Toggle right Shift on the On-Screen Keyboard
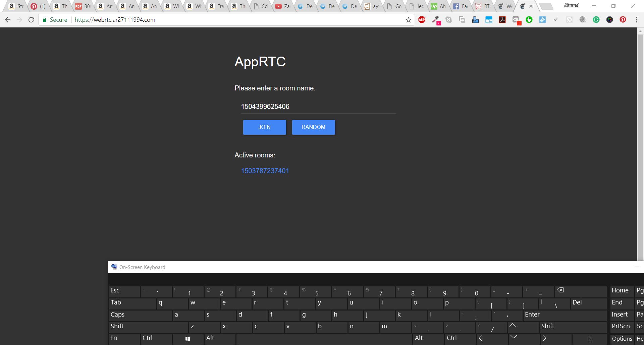644x345 pixels. [573, 327]
